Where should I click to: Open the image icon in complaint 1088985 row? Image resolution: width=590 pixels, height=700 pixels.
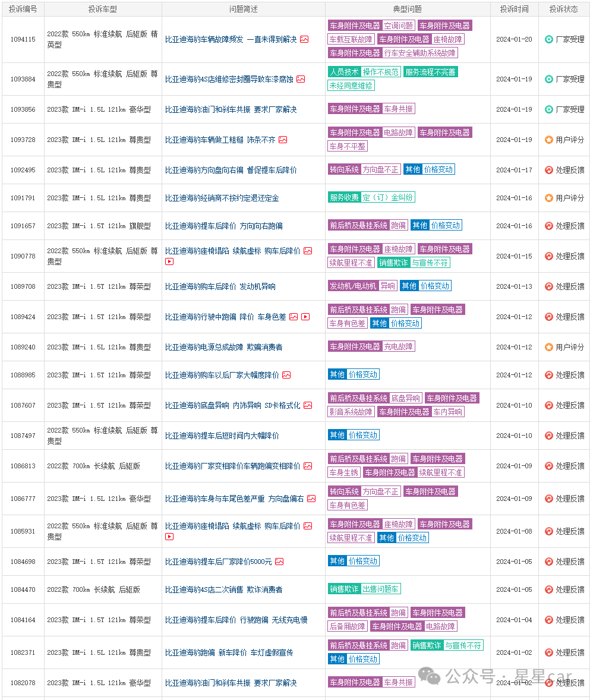(x=286, y=375)
